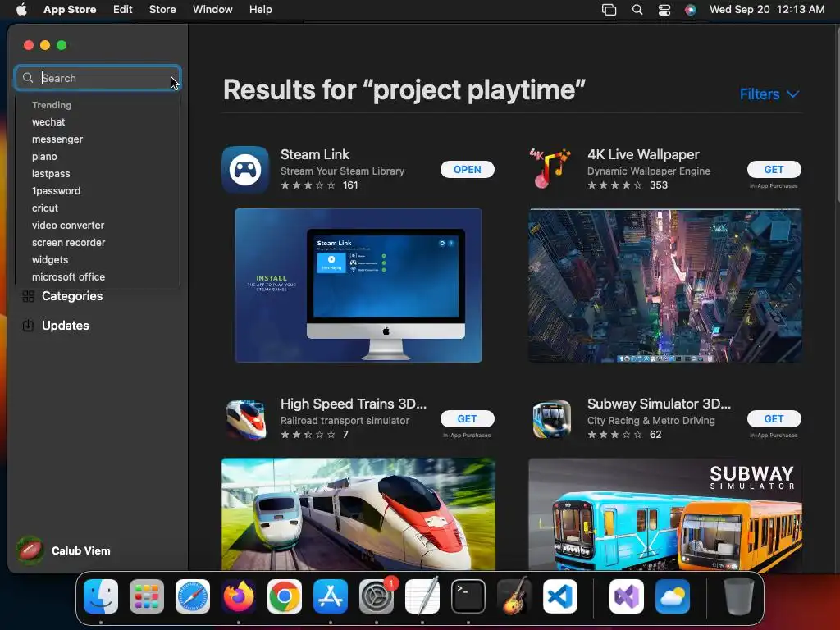Click the Categories grid icon
The image size is (840, 630).
point(29,296)
